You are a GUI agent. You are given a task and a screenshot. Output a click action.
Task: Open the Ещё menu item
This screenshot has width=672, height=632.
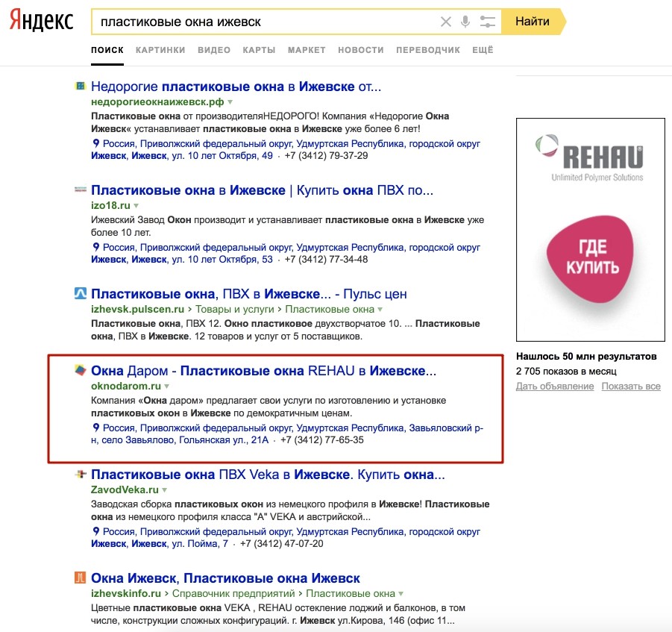tap(483, 50)
